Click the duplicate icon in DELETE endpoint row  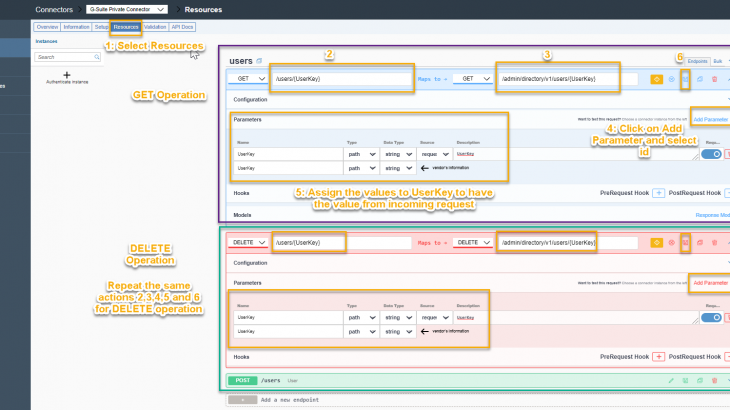point(700,243)
